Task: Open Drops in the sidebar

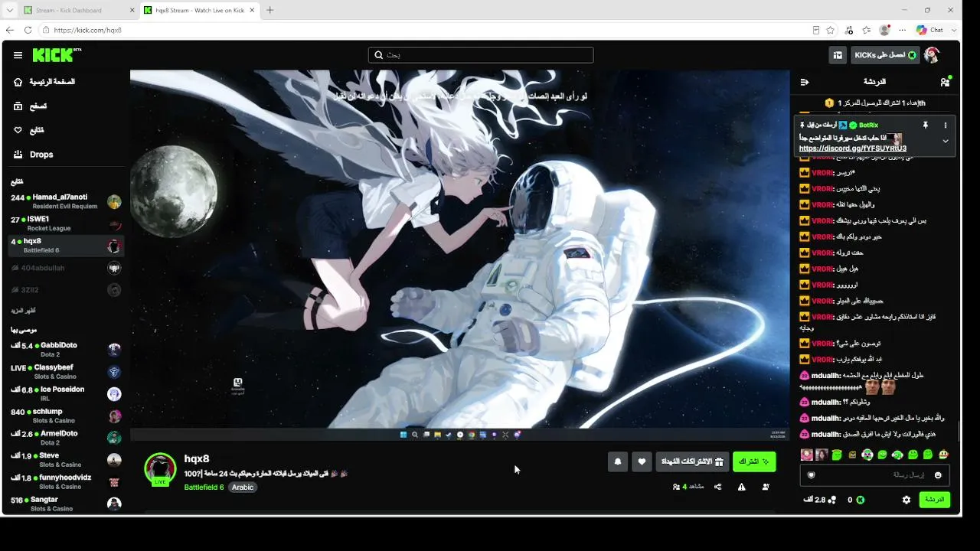Action: [x=34, y=155]
